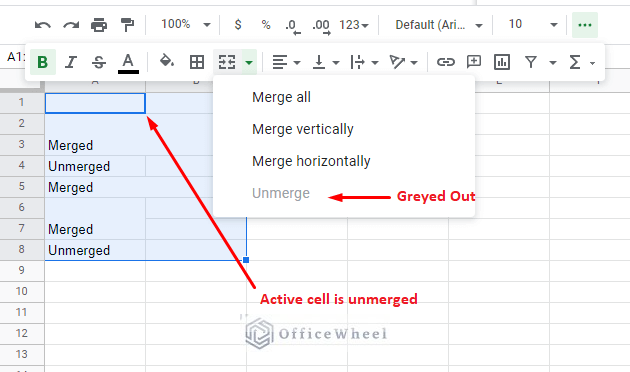Screen dimensions: 630x372
Task: Open the 100% zoom dropdown
Action: [186, 25]
